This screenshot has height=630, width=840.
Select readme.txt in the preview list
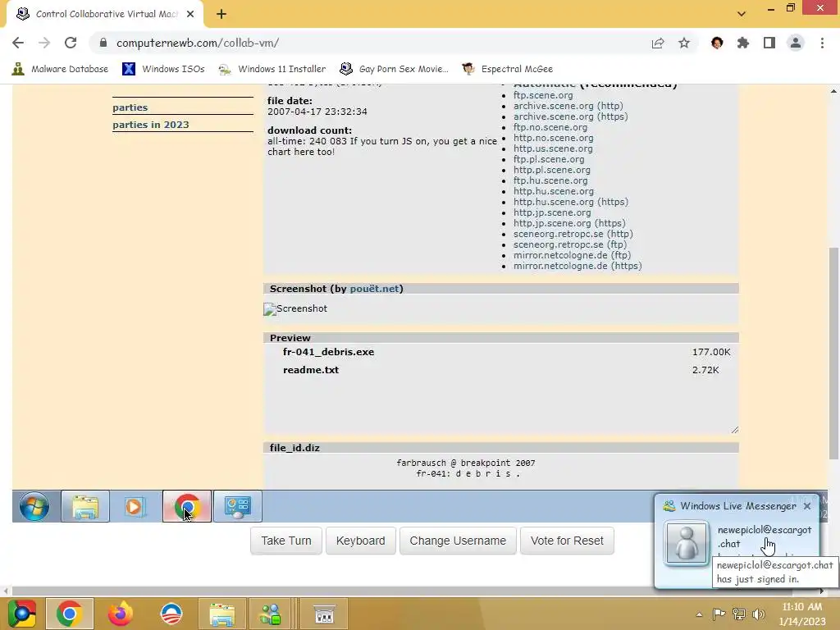click(311, 370)
